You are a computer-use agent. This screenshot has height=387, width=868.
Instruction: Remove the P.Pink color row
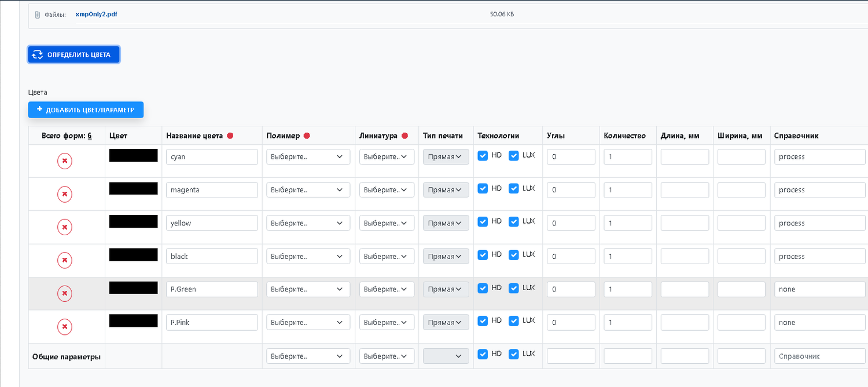click(x=65, y=327)
